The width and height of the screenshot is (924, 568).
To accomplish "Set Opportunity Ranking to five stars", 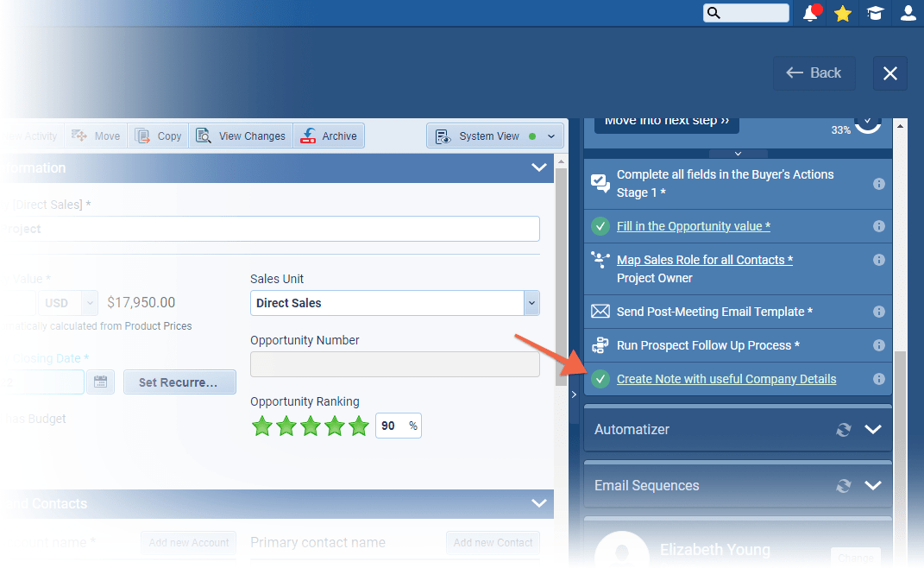I will coord(359,426).
